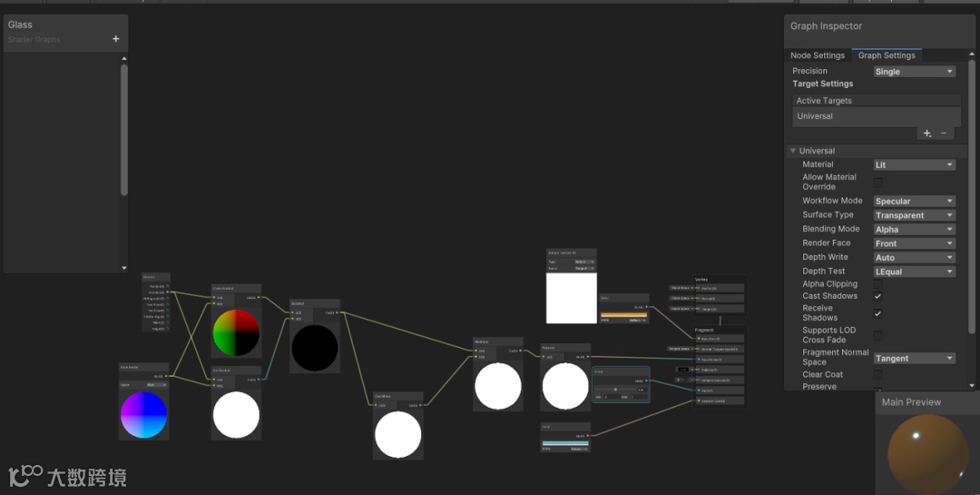
Task: Click the Graph Inspector panel title
Action: 826,26
